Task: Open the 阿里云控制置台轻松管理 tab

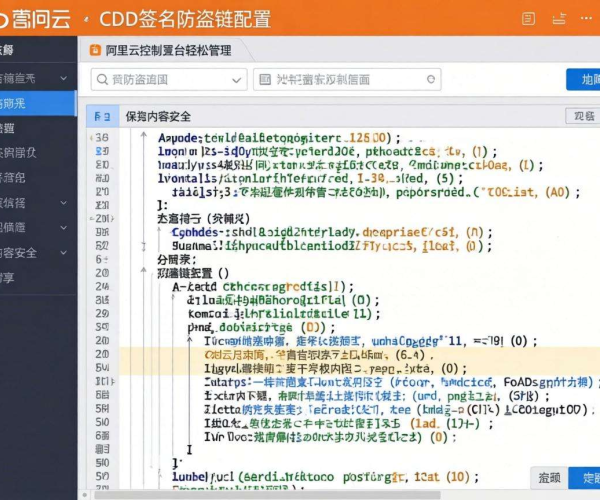Action: [168, 50]
